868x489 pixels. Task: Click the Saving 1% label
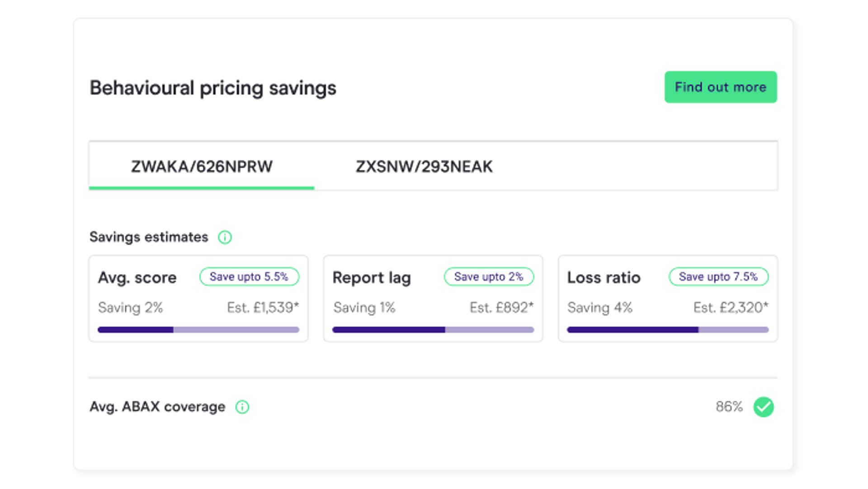coord(364,307)
